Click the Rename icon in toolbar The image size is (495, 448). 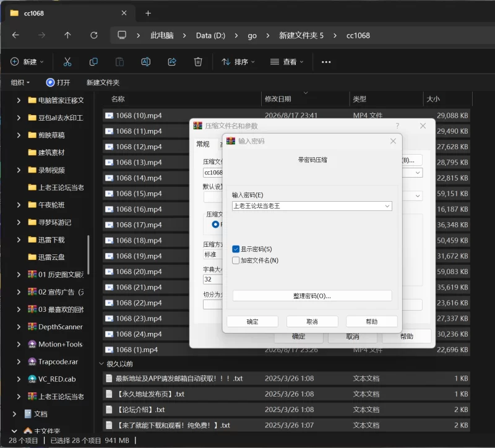(x=146, y=62)
